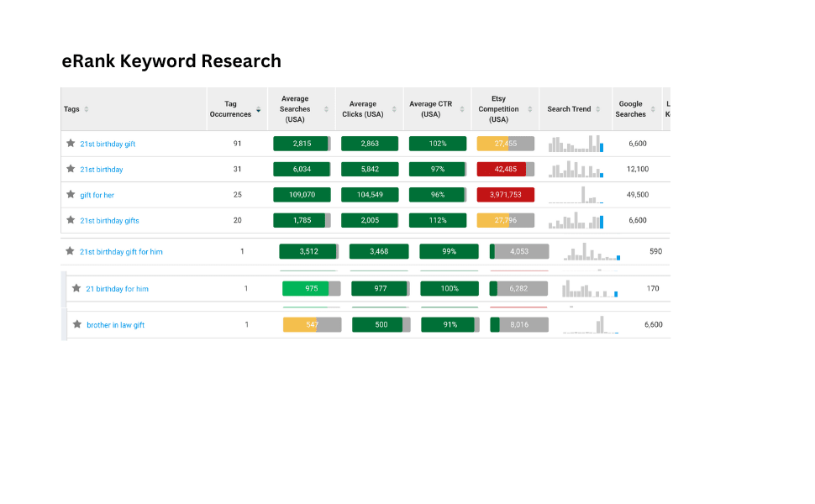
Task: Open "21st birthday gift for him" link
Action: (x=121, y=251)
